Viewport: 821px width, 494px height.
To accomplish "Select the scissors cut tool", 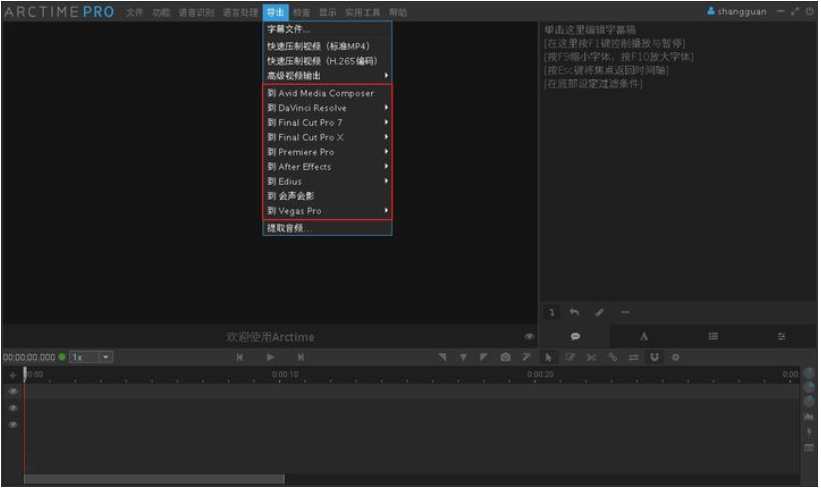I will (591, 357).
